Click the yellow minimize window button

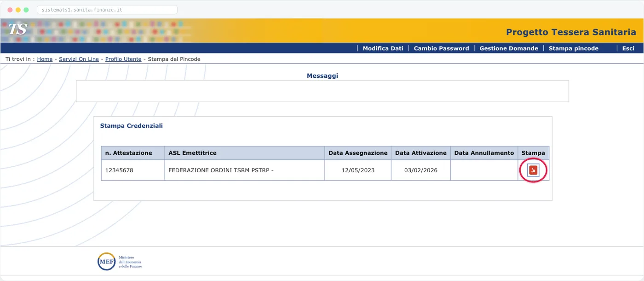pyautogui.click(x=18, y=10)
